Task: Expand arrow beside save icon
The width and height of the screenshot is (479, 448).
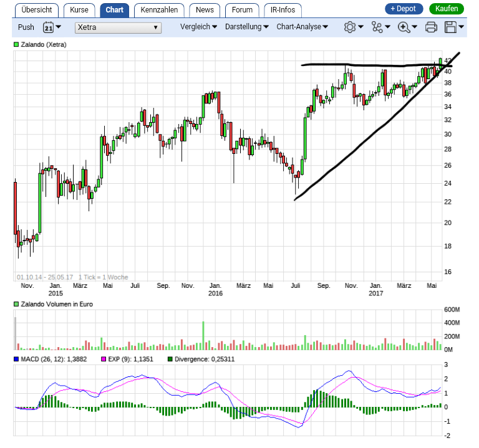Action: (461, 27)
